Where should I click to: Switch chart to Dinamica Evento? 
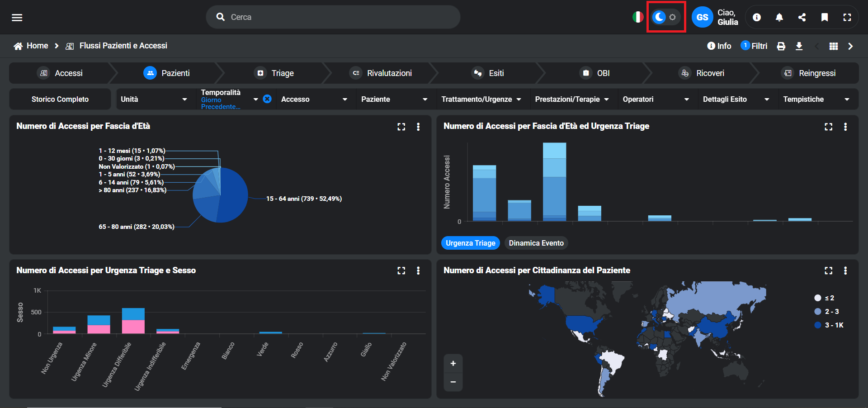tap(536, 243)
